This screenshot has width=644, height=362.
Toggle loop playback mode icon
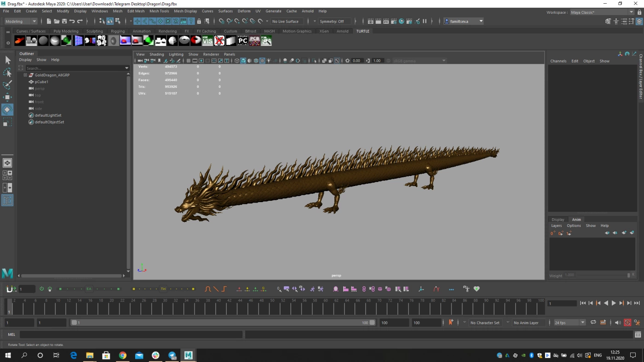[x=593, y=322]
